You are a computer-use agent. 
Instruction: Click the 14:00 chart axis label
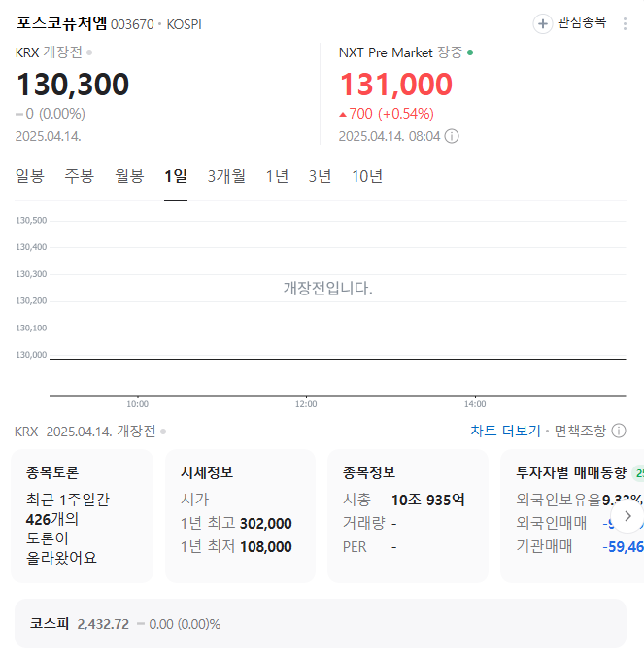pos(475,404)
